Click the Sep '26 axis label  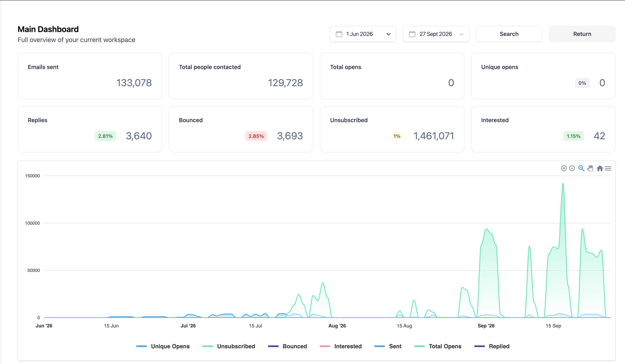click(486, 326)
